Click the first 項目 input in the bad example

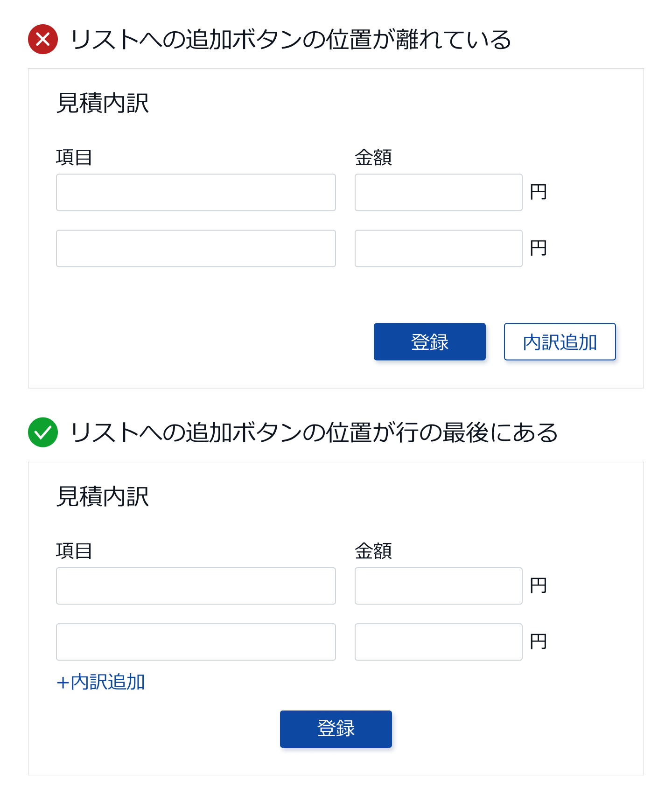point(196,192)
